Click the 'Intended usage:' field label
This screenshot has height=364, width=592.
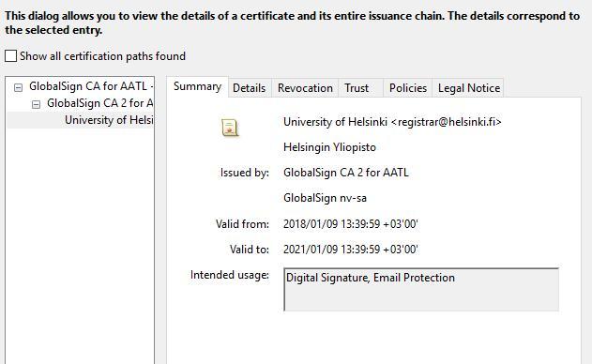click(x=230, y=275)
